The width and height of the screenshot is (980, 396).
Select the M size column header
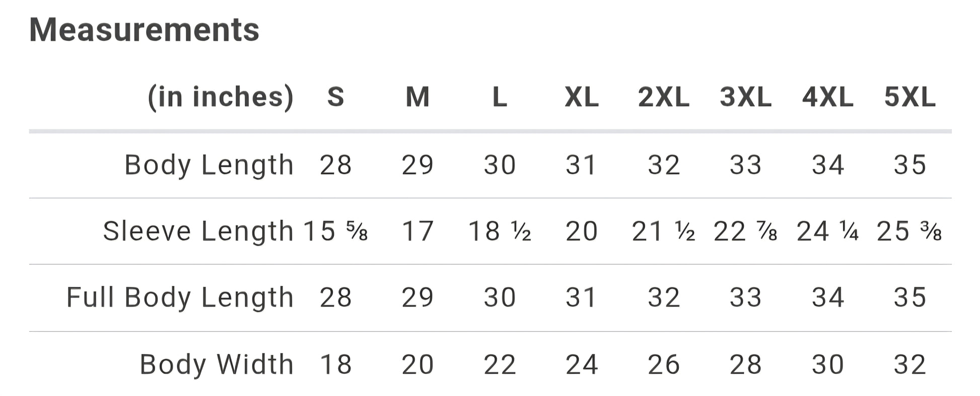click(x=417, y=97)
